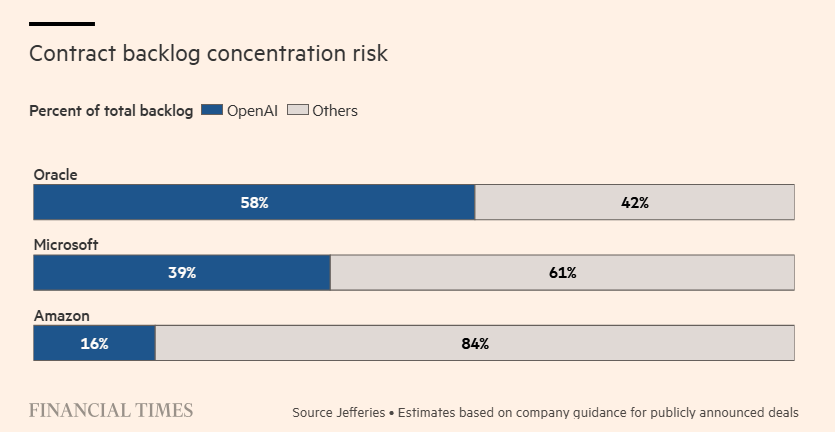Screen dimensions: 835x432
Task: Click Oracle's 42% Others bar segment
Action: tap(635, 202)
